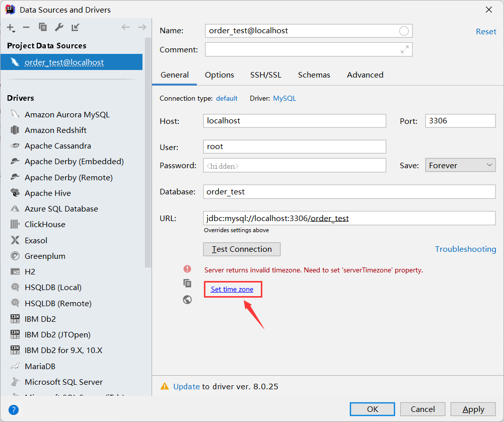Select the Apache Cassandra driver
Screen dimensions: 504x422
[x=57, y=146]
